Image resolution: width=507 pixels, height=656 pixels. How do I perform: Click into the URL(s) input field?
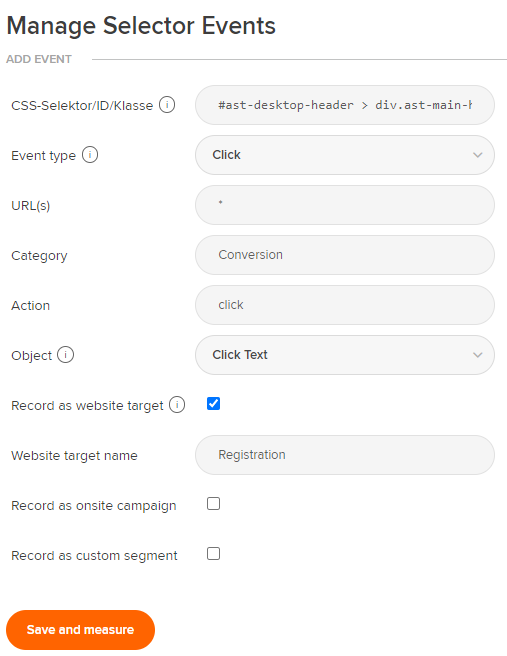[x=345, y=205]
